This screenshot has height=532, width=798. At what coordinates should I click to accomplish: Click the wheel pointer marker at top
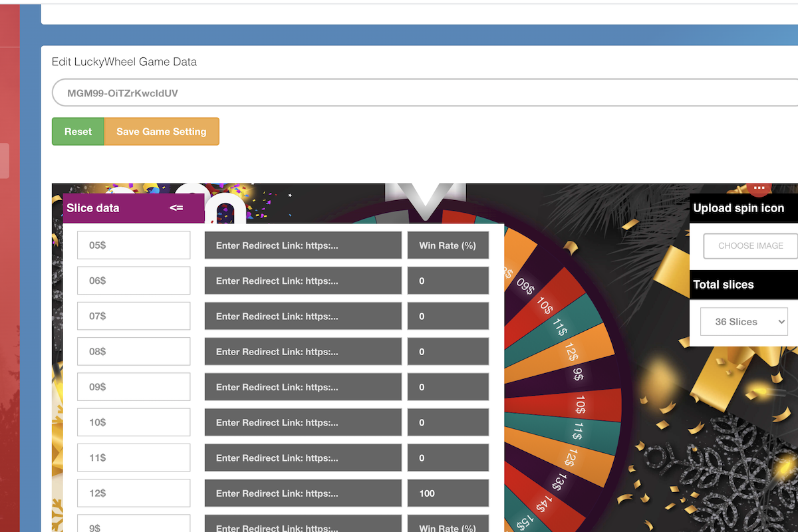pyautogui.click(x=425, y=201)
